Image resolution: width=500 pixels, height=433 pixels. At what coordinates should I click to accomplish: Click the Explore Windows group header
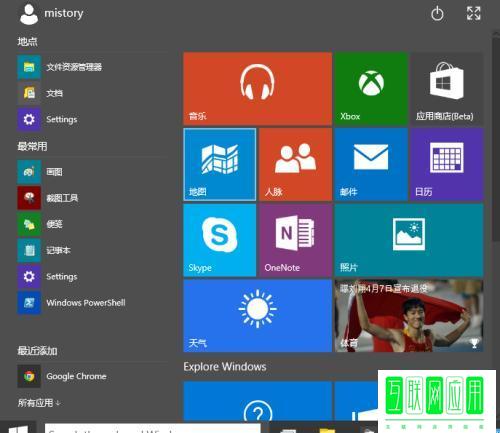225,367
